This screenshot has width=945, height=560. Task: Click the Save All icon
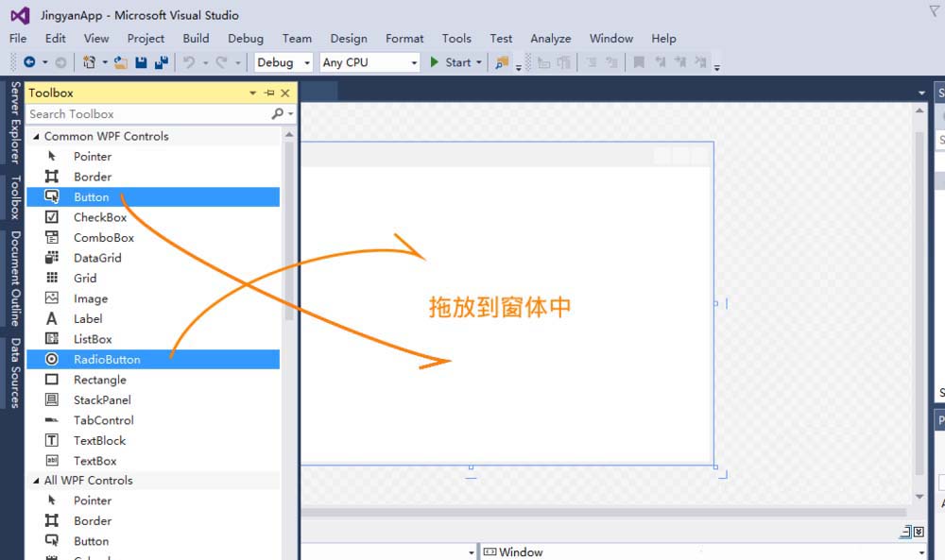point(162,62)
